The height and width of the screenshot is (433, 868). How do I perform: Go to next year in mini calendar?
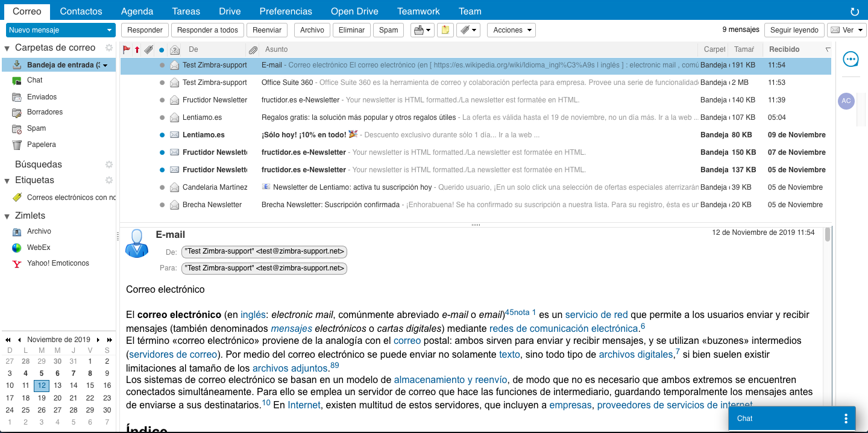pos(109,340)
